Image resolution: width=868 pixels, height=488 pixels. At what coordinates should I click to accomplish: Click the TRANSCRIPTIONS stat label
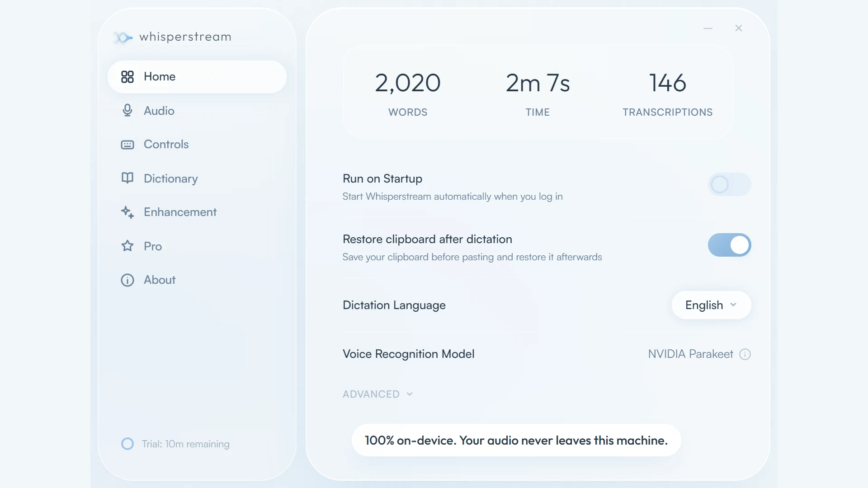point(668,112)
